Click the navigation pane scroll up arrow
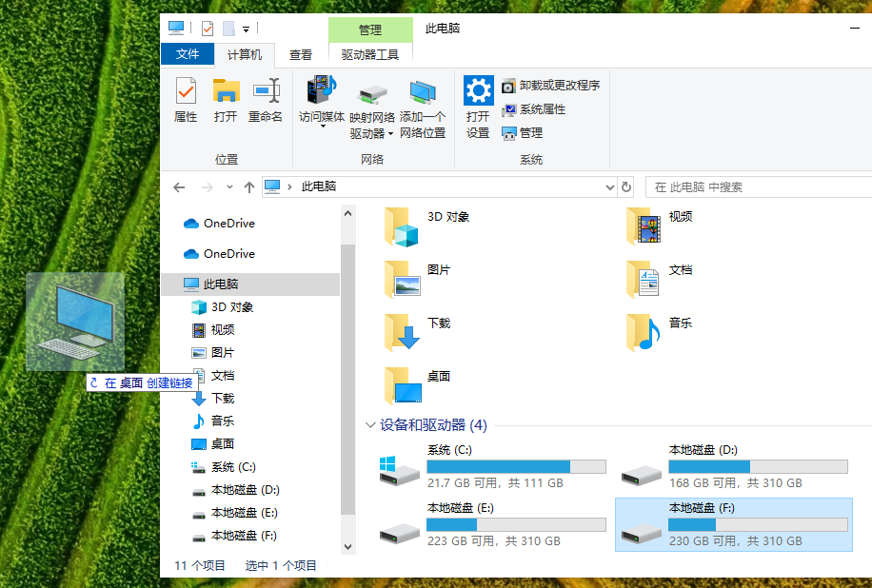The width and height of the screenshot is (872, 588). [348, 213]
